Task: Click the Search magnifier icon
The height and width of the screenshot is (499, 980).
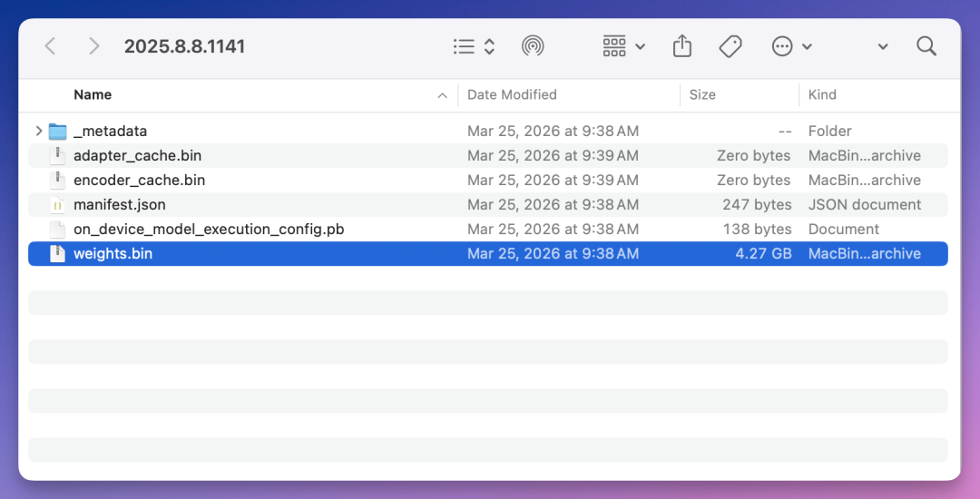Action: point(926,46)
